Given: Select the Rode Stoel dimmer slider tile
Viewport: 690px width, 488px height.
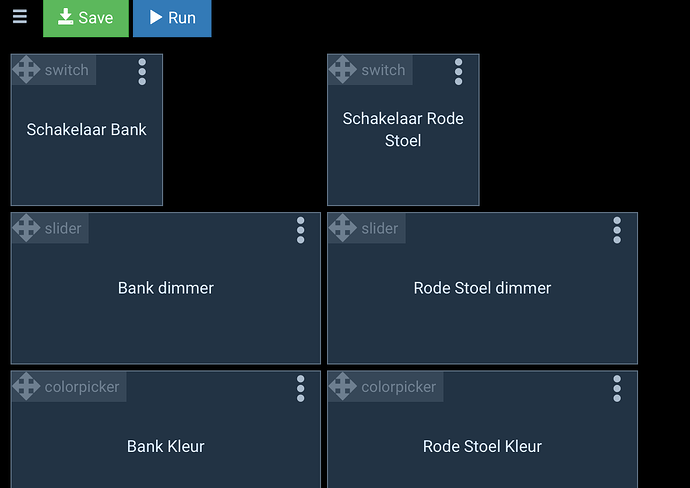Looking at the screenshot, I should pyautogui.click(x=482, y=300).
